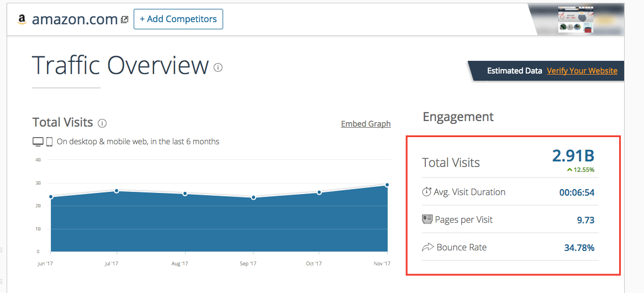644x293 pixels.
Task: Click the Engagement heading
Action: tap(458, 117)
